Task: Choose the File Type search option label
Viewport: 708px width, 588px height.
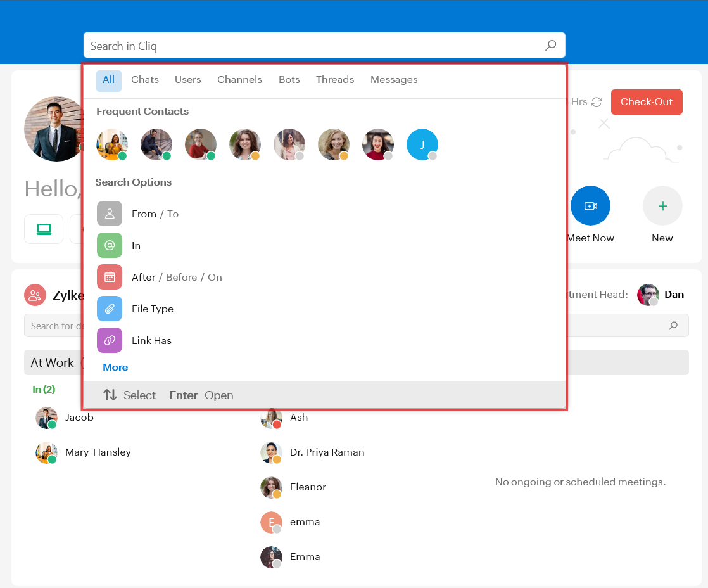Action: pos(153,309)
